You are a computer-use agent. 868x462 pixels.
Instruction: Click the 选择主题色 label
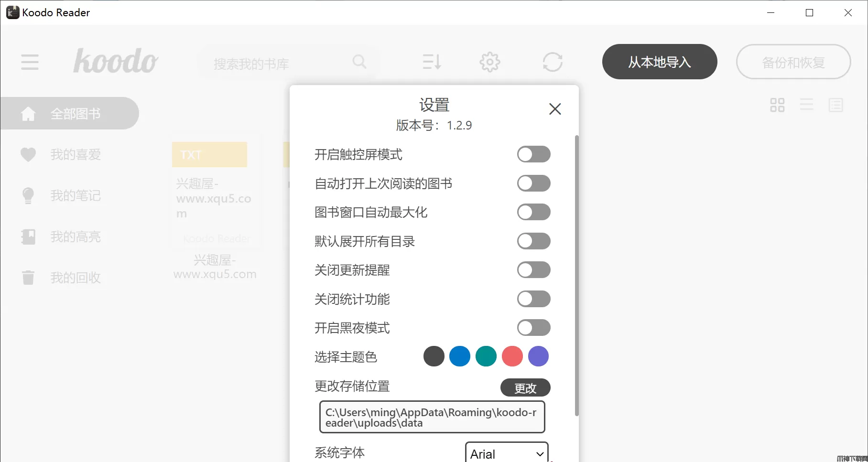(346, 357)
